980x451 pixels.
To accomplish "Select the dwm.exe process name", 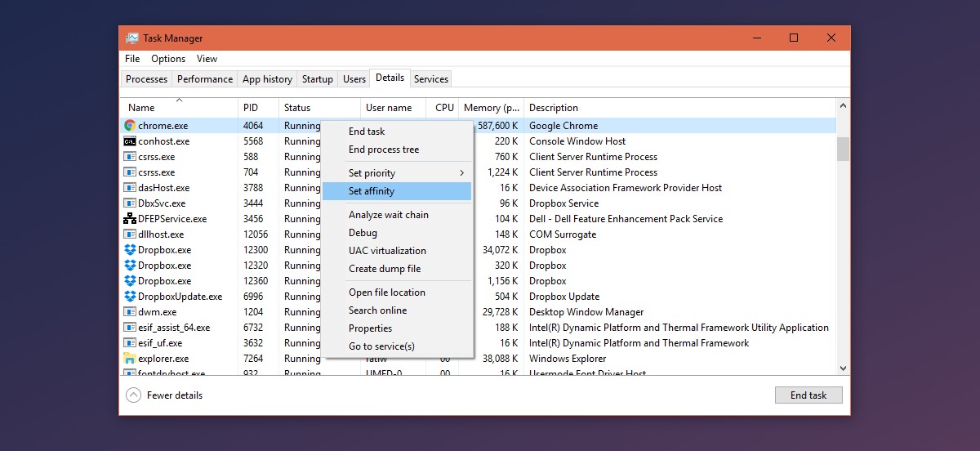I will click(x=158, y=312).
